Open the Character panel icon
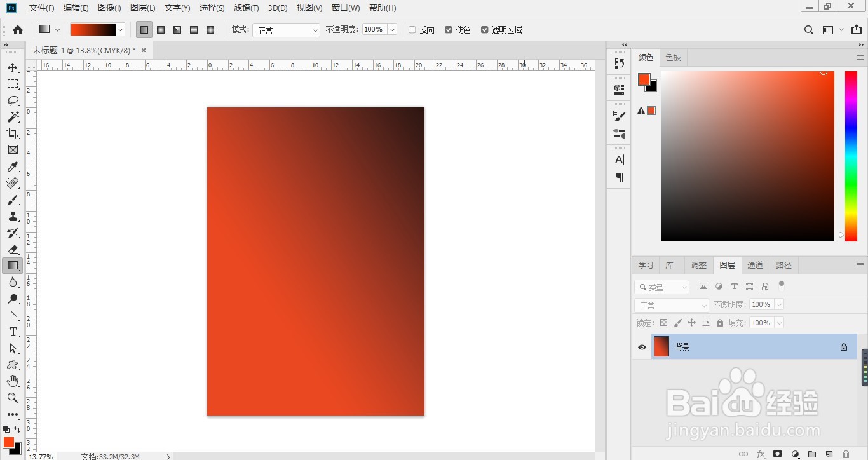 click(x=619, y=159)
